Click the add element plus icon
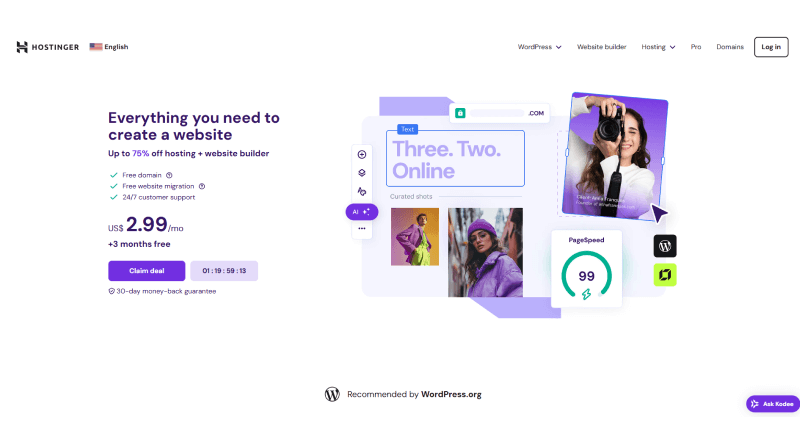Viewport: 800px width, 445px height. pos(362,154)
